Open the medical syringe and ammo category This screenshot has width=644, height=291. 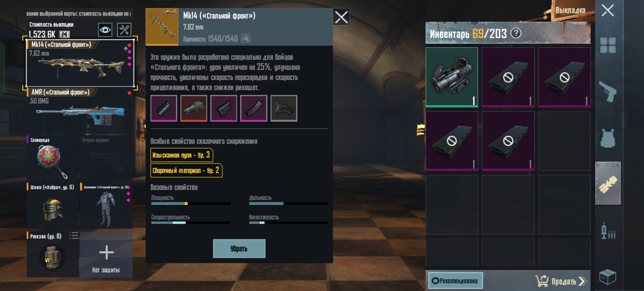click(608, 231)
